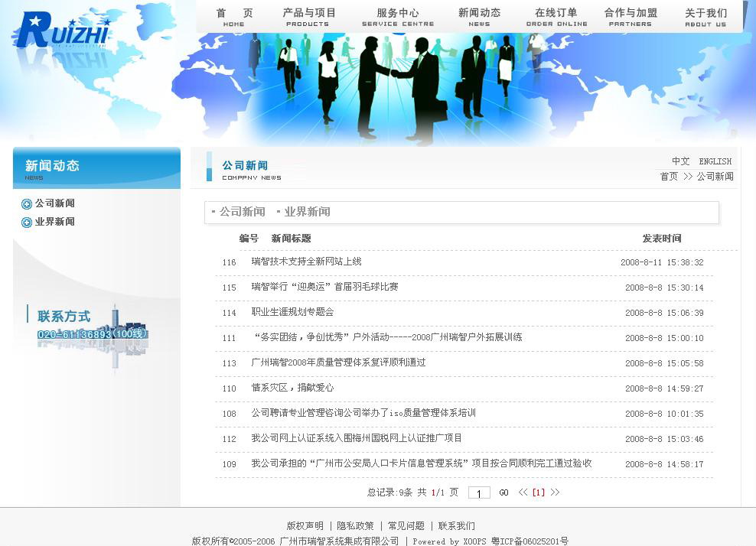This screenshot has width=756, height=546.
Task: Open 在线订单 Order Online page
Action: (556, 17)
